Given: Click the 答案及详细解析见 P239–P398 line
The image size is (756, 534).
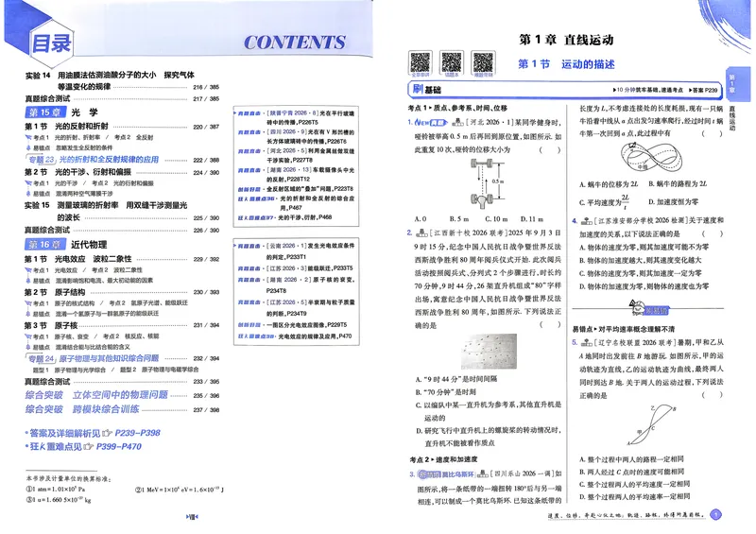Looking at the screenshot, I should [x=93, y=433].
